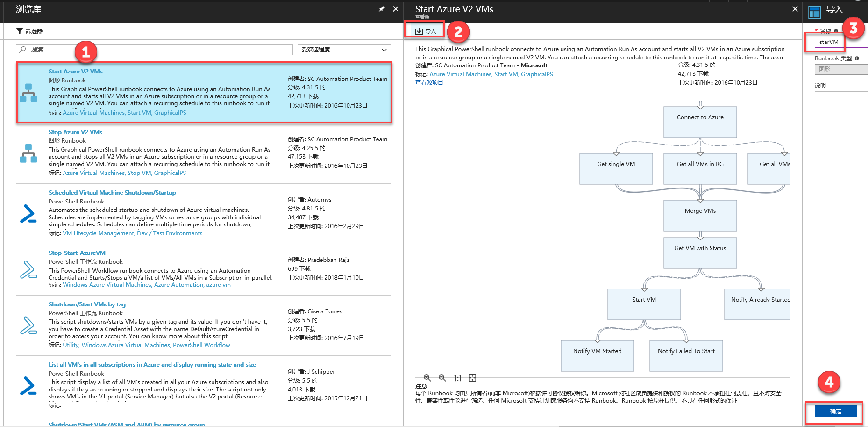
Task: Click the import download icon in detail blade
Action: click(x=419, y=31)
